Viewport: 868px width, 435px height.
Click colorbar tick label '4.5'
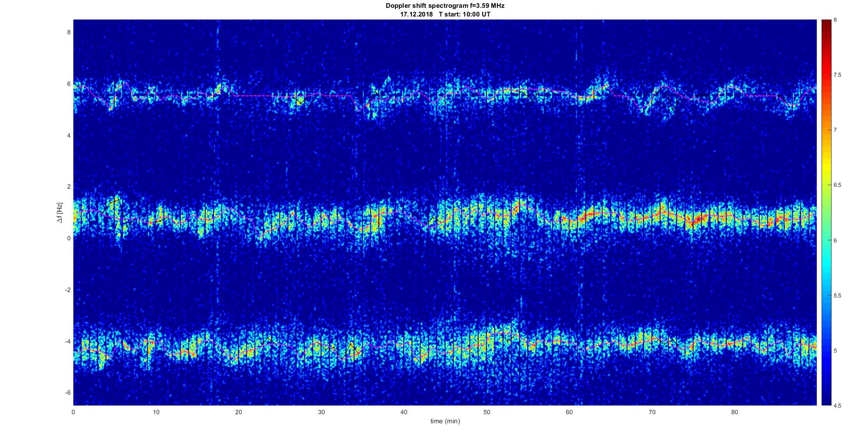tap(837, 406)
